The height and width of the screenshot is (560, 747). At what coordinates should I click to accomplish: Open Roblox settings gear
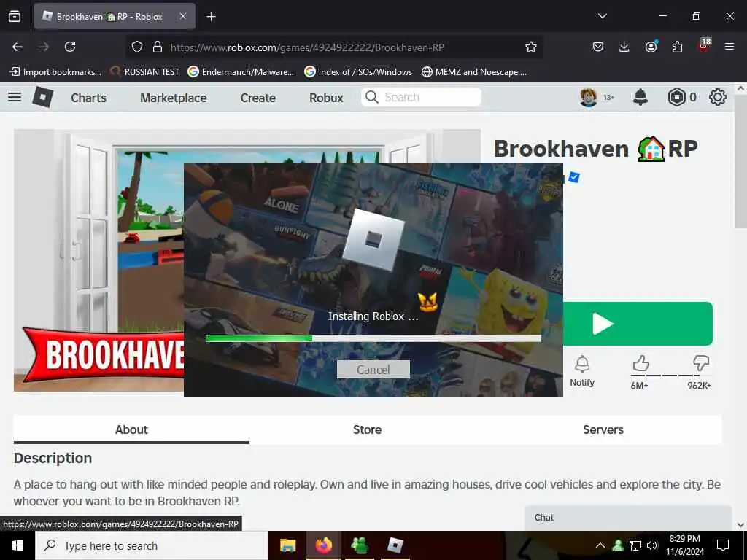tap(718, 97)
